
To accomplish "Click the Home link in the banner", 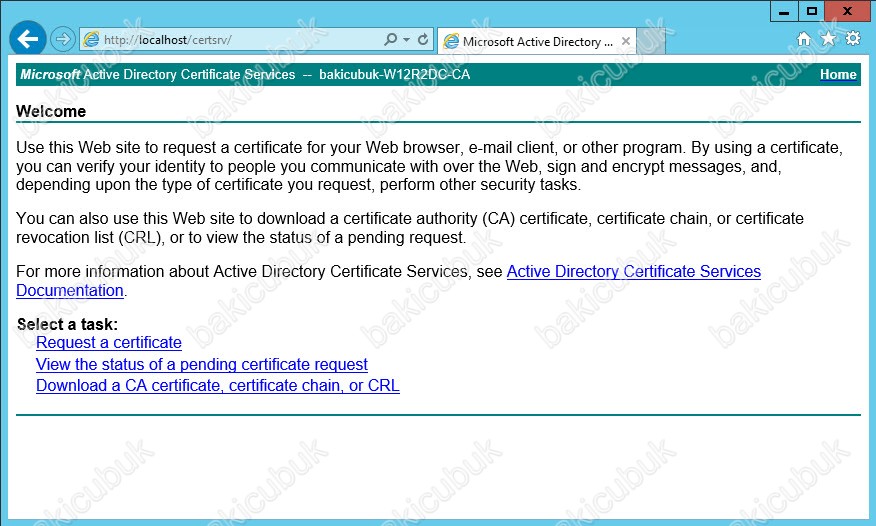I will point(838,74).
